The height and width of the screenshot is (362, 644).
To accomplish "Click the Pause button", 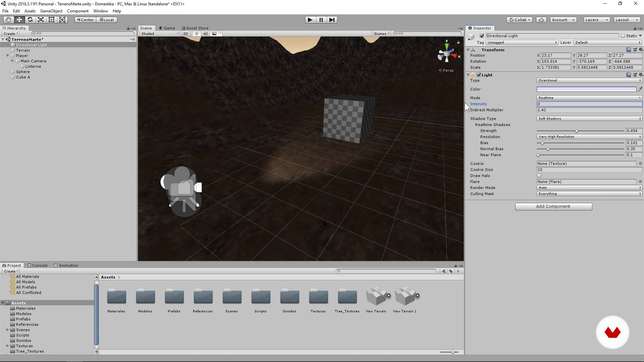I will (321, 20).
